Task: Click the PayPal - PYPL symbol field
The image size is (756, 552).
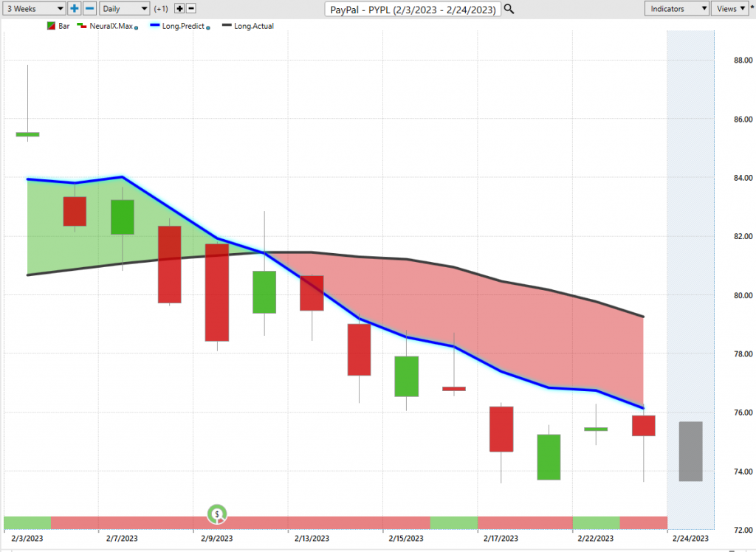Action: [x=413, y=9]
